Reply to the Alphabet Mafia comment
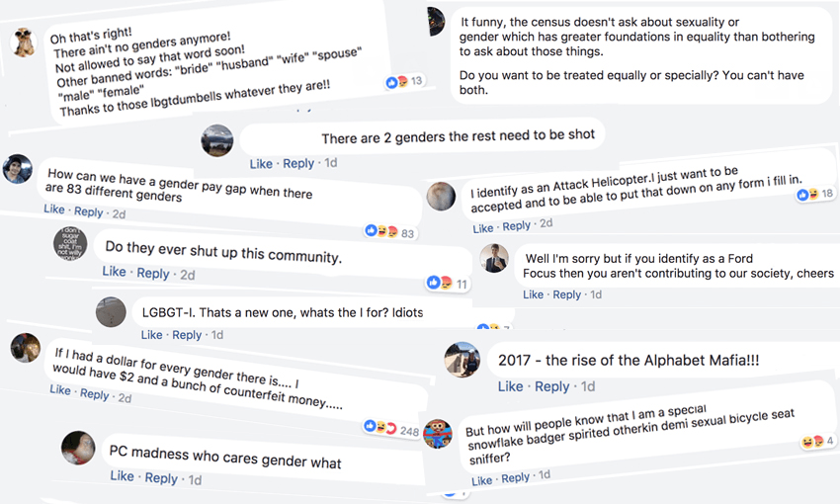This screenshot has width=840, height=504. pyautogui.click(x=551, y=386)
